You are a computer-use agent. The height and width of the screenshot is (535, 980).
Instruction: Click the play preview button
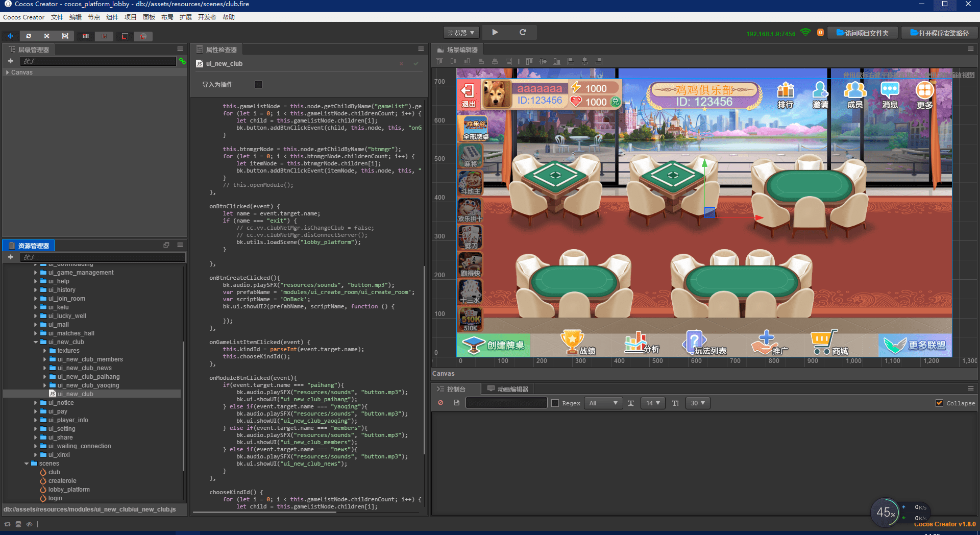pyautogui.click(x=495, y=32)
